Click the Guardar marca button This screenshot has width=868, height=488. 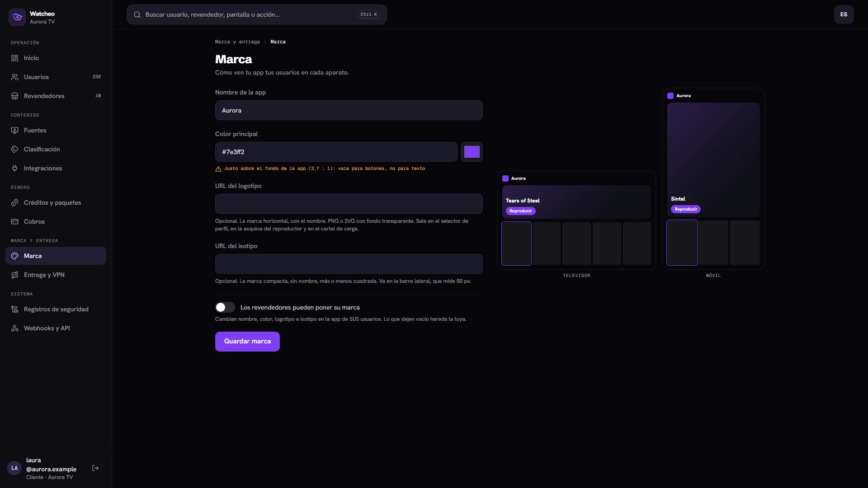coord(247,342)
